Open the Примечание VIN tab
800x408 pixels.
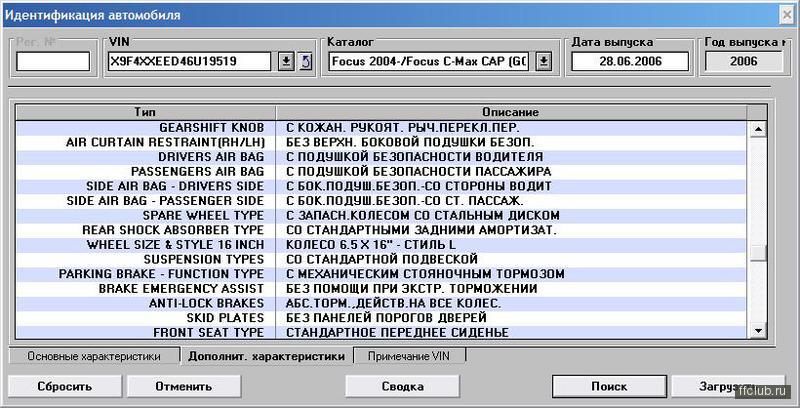(409, 356)
